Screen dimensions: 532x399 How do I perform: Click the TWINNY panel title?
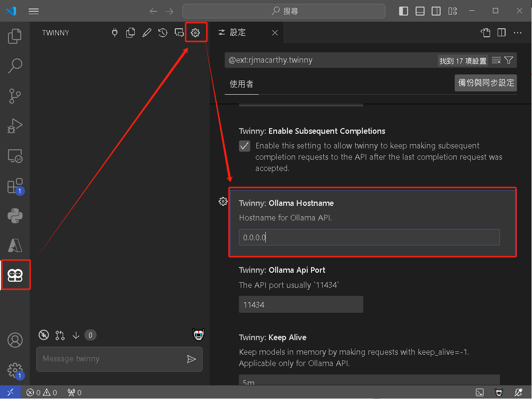tap(56, 33)
